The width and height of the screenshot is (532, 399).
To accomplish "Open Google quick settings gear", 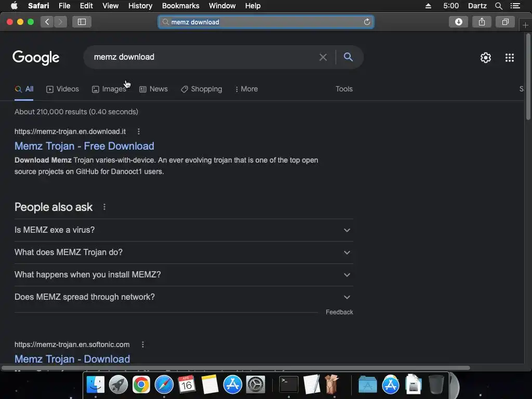I will pos(486,58).
